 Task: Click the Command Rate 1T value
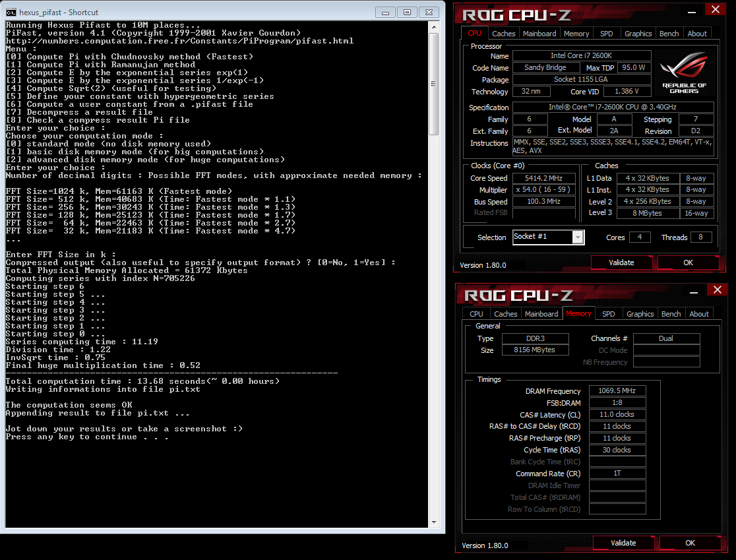coord(617,473)
